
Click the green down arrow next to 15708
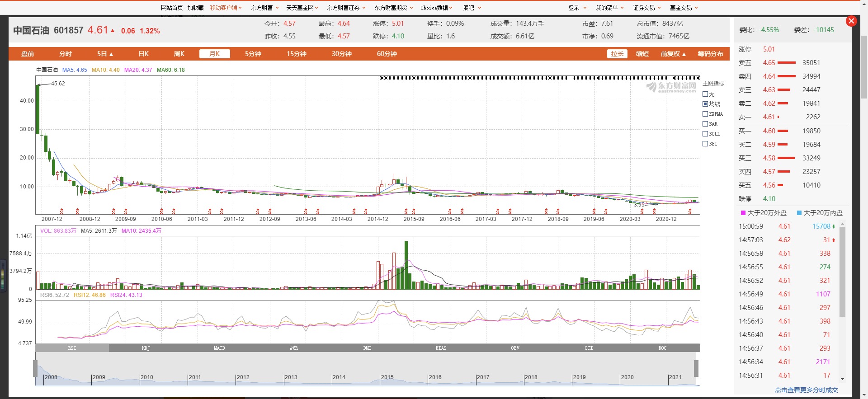834,226
